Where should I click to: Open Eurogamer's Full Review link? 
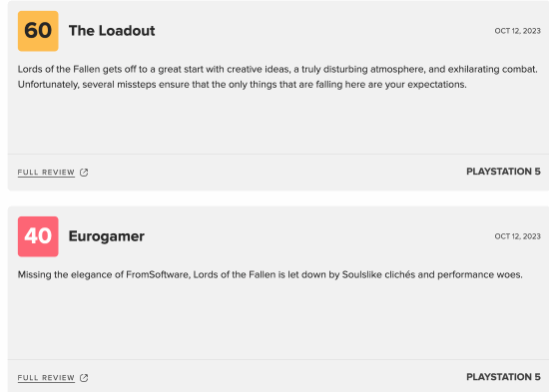click(x=46, y=378)
